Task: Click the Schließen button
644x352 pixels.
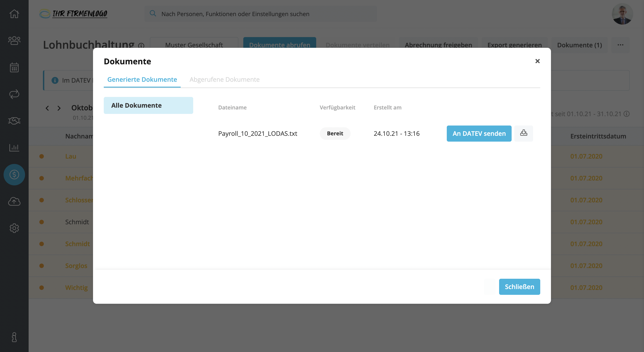Action: (x=519, y=287)
